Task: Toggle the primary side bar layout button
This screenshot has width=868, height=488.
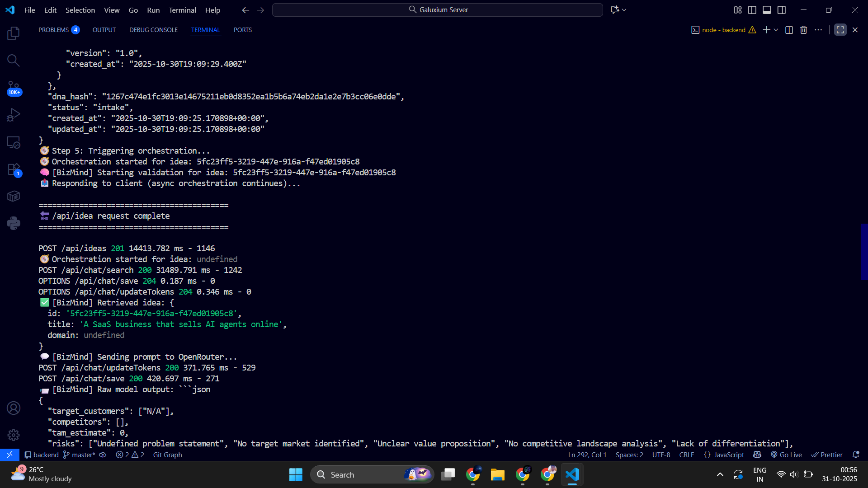Action: (752, 10)
